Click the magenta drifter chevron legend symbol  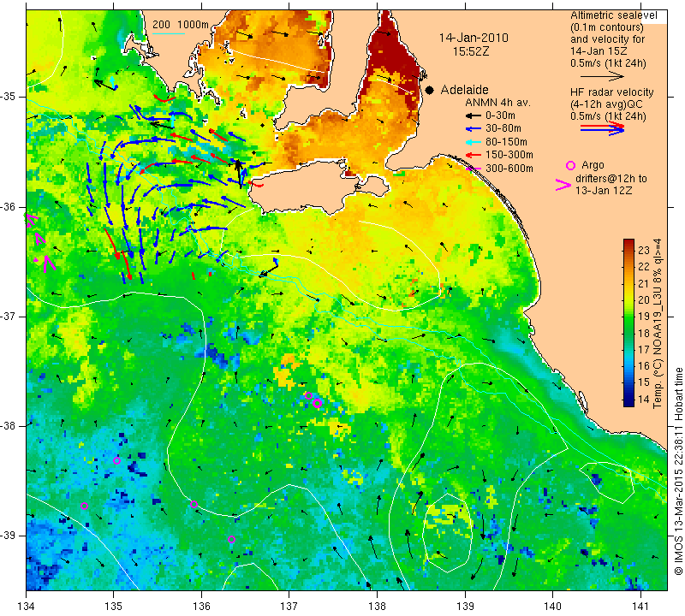click(563, 185)
